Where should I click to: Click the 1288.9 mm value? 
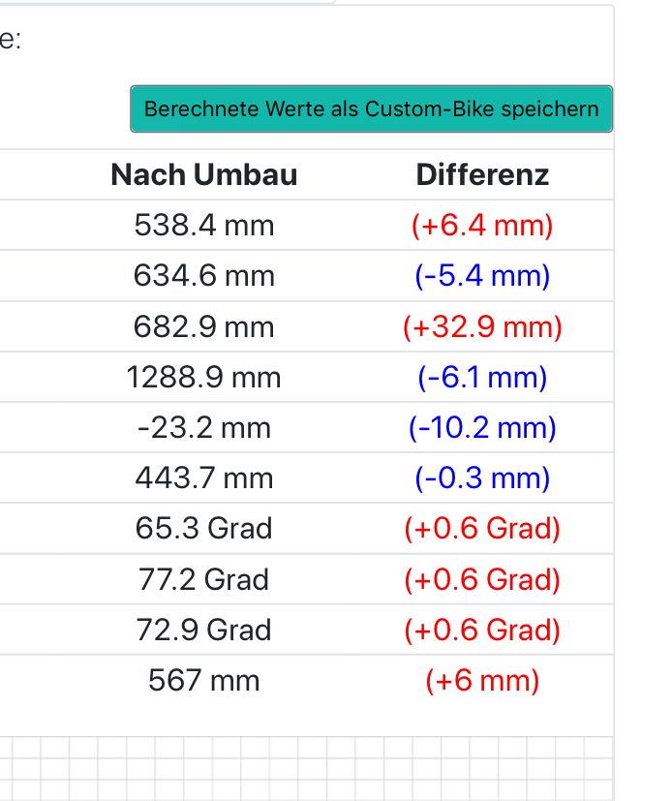(204, 377)
